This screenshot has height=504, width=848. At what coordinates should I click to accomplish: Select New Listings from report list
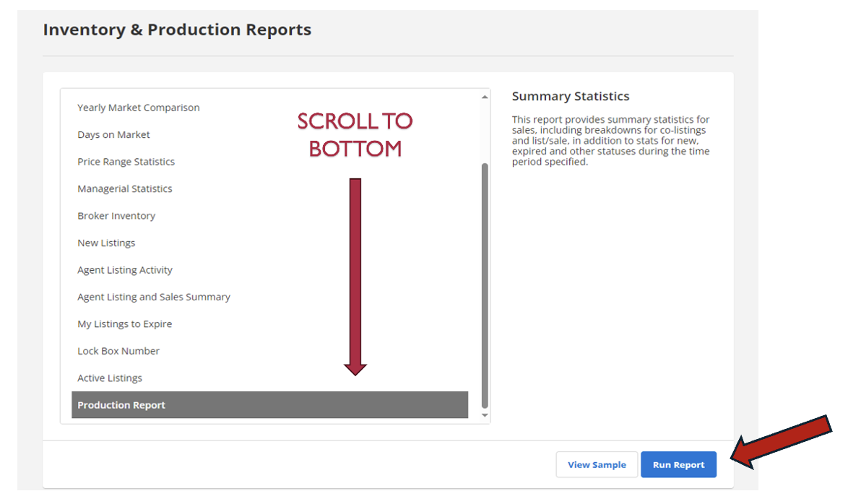[x=106, y=243]
